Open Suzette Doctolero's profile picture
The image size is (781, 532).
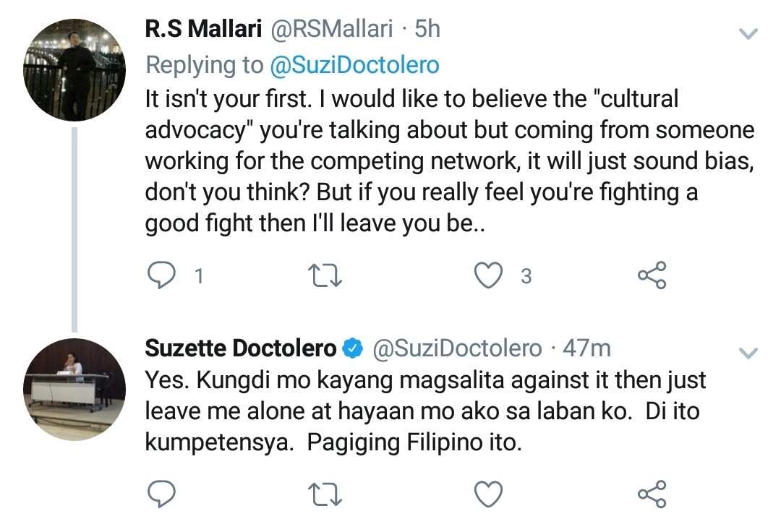point(74,389)
